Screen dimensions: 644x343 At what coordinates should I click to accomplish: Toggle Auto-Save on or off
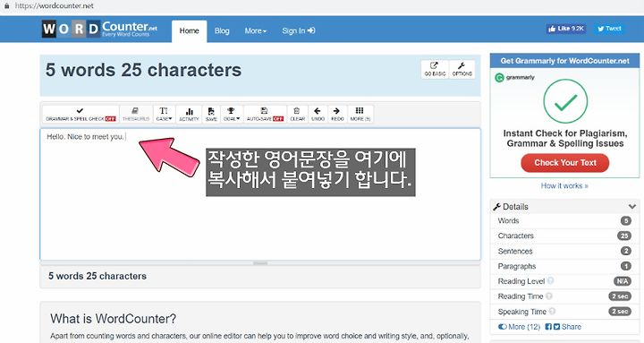coord(265,115)
